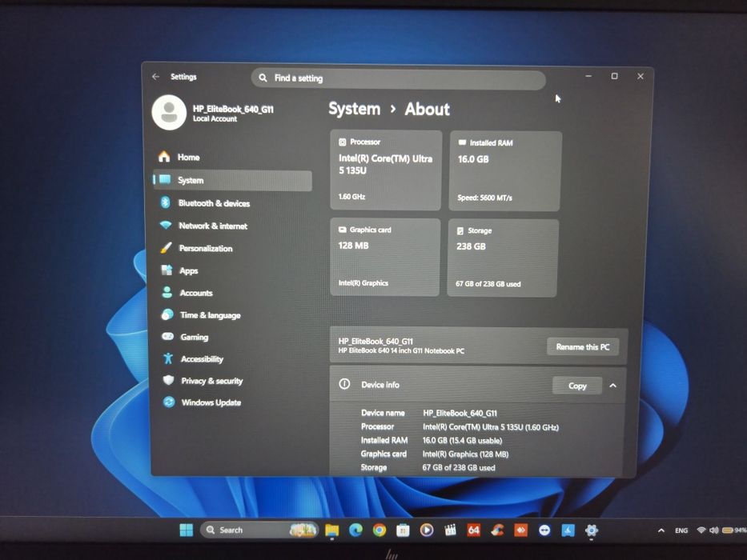The image size is (747, 560).
Task: Open the volume speaker tray icon
Action: [x=713, y=530]
